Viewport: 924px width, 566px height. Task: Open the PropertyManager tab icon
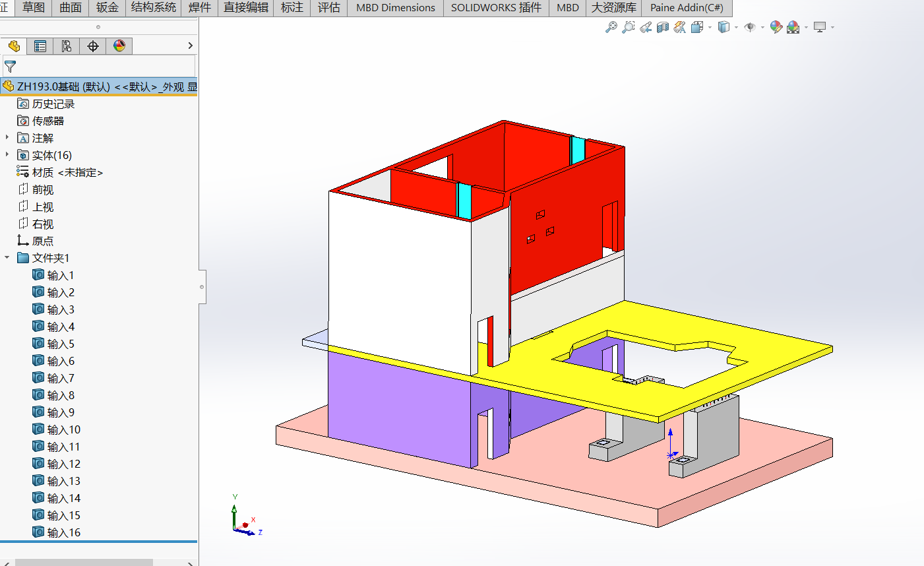point(40,46)
